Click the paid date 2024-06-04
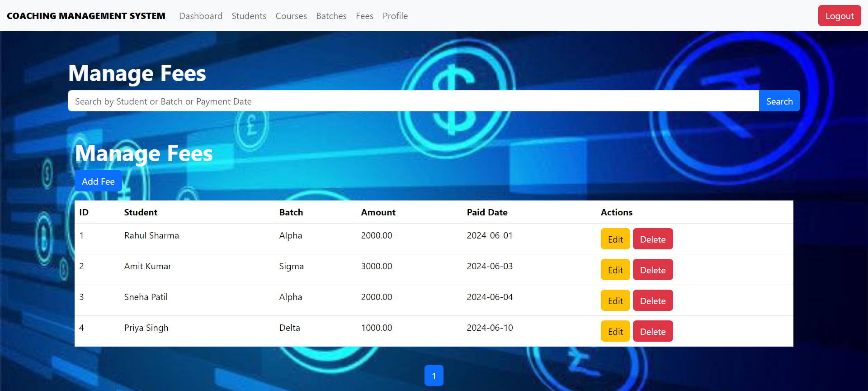Image resolution: width=868 pixels, height=391 pixels. [490, 297]
